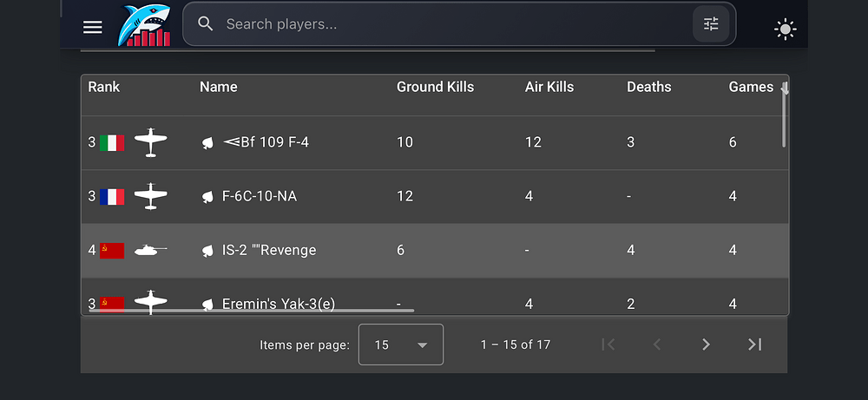Image resolution: width=868 pixels, height=400 pixels.
Task: Click the table's vertical scrollbar
Action: (785, 117)
